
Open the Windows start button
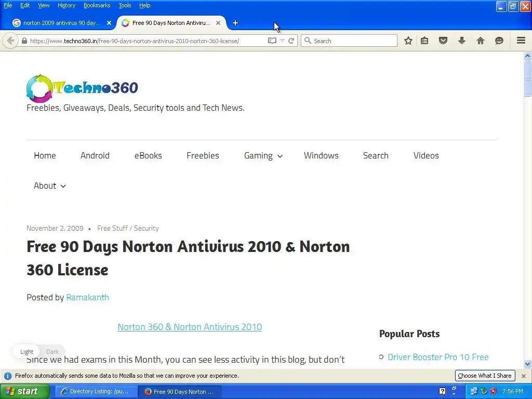tap(24, 391)
